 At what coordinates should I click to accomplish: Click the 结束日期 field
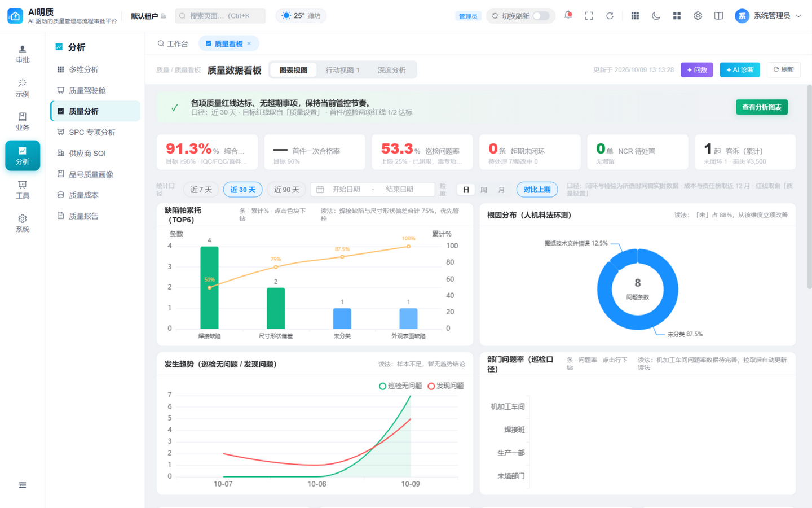(x=400, y=190)
